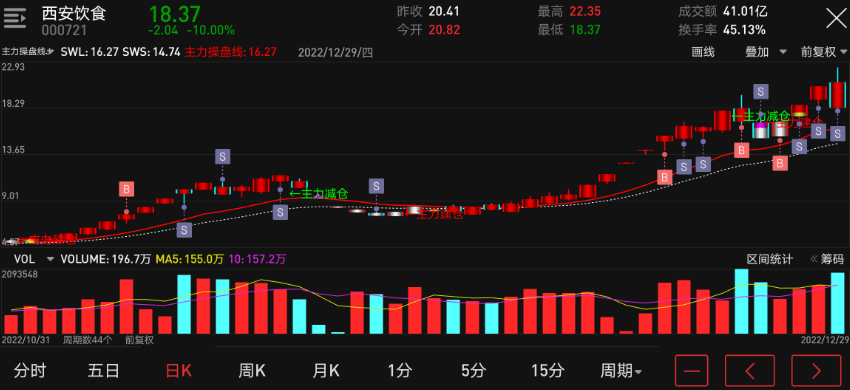Go to previous period with left arrow
This screenshot has height=390, width=850.
[750, 371]
